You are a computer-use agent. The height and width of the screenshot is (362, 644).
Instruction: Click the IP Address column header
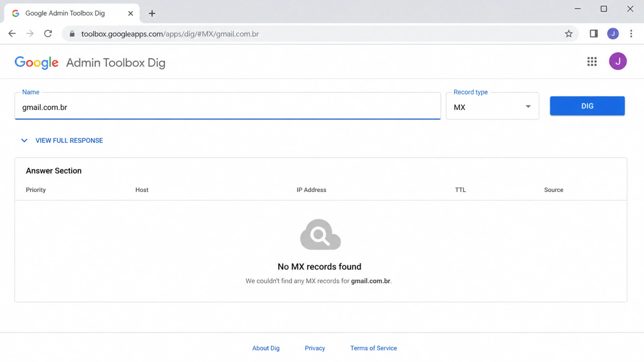click(x=311, y=190)
